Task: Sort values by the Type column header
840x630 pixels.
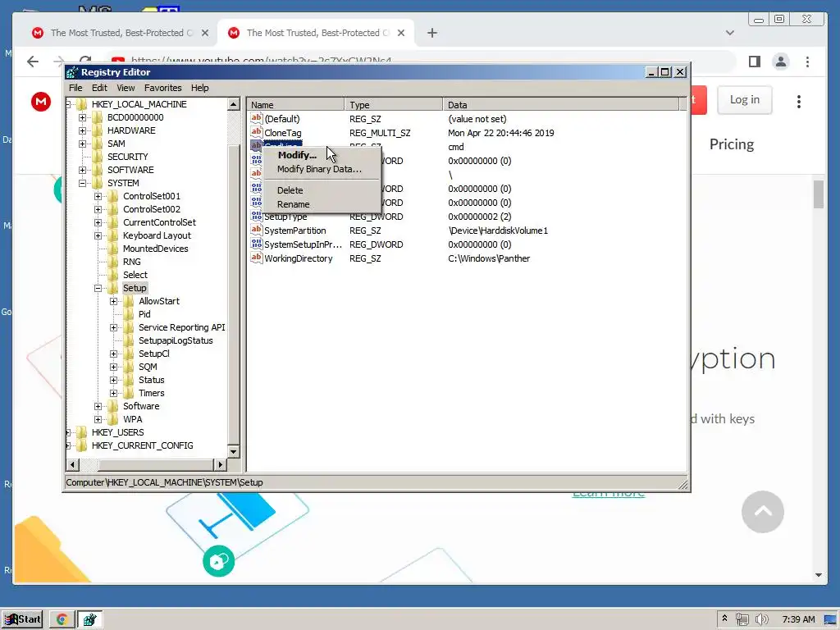Action: pyautogui.click(x=394, y=105)
